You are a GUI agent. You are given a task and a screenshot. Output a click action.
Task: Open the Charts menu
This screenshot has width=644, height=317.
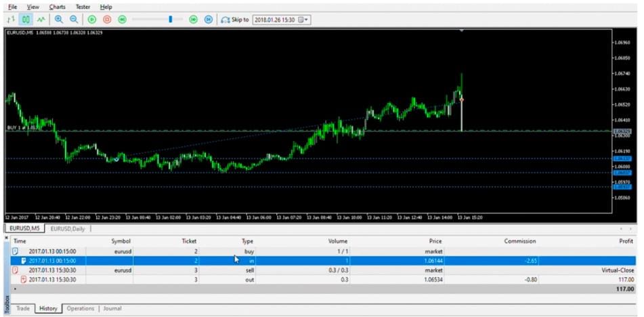click(x=58, y=7)
